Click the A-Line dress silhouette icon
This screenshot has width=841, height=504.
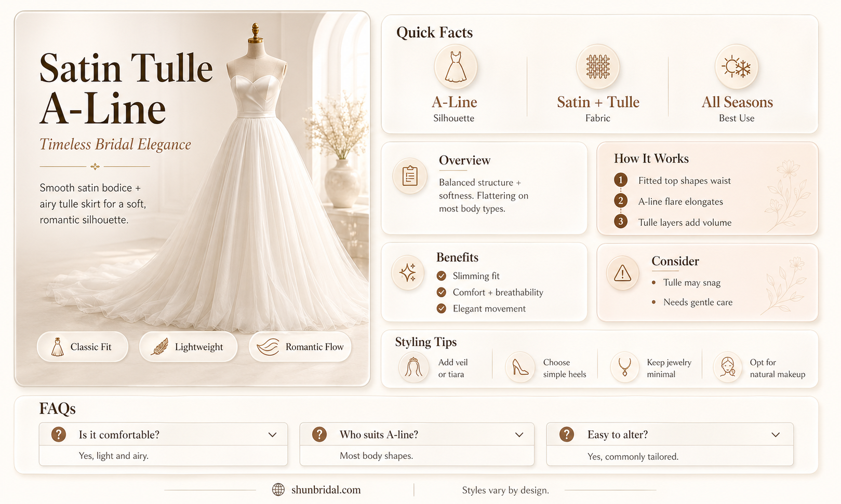tap(456, 66)
